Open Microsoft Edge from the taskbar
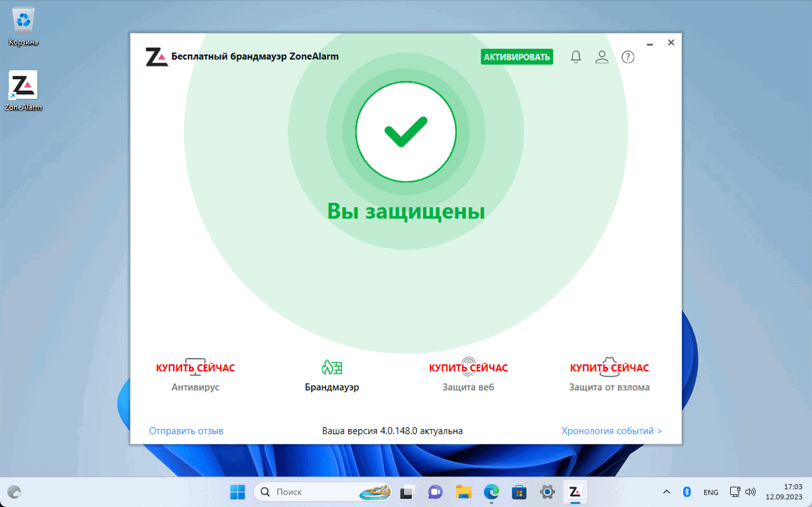The width and height of the screenshot is (812, 507). coord(492,492)
